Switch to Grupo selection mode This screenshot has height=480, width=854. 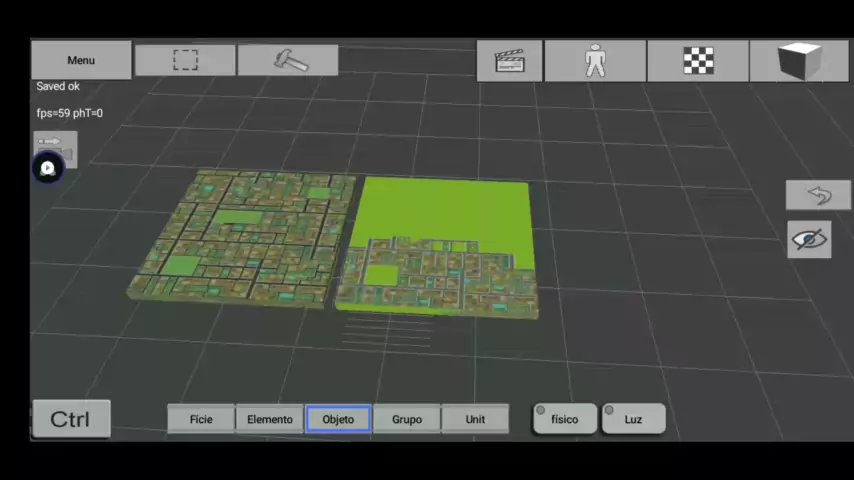tap(406, 419)
